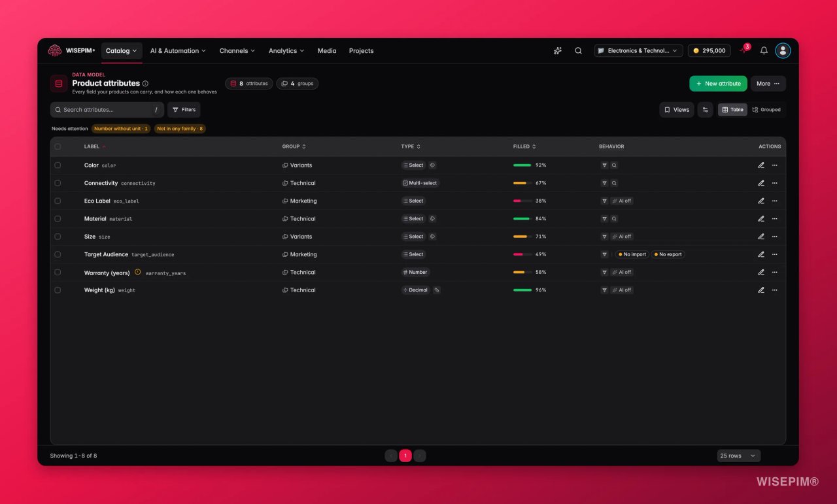Click the warning icon beside Warranty (years)
Image resolution: width=837 pixels, height=504 pixels.
137,272
